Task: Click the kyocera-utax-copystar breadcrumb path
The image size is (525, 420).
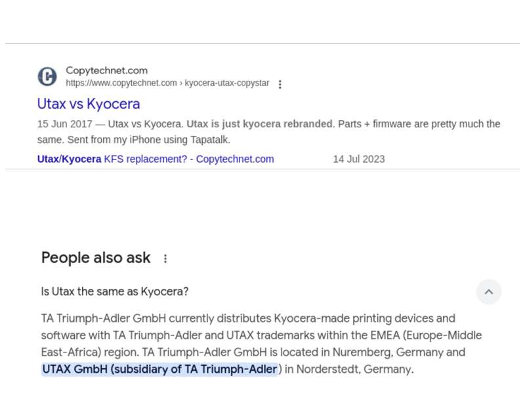Action: (226, 83)
